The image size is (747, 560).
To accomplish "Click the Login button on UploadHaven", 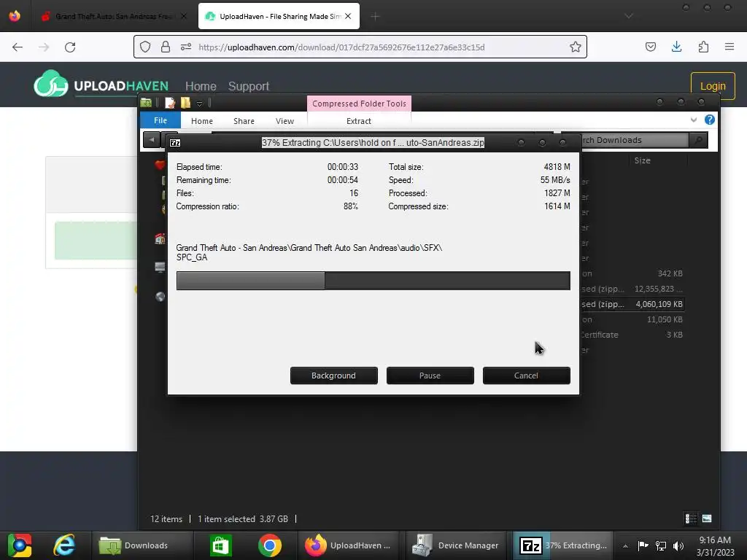I will tap(713, 86).
